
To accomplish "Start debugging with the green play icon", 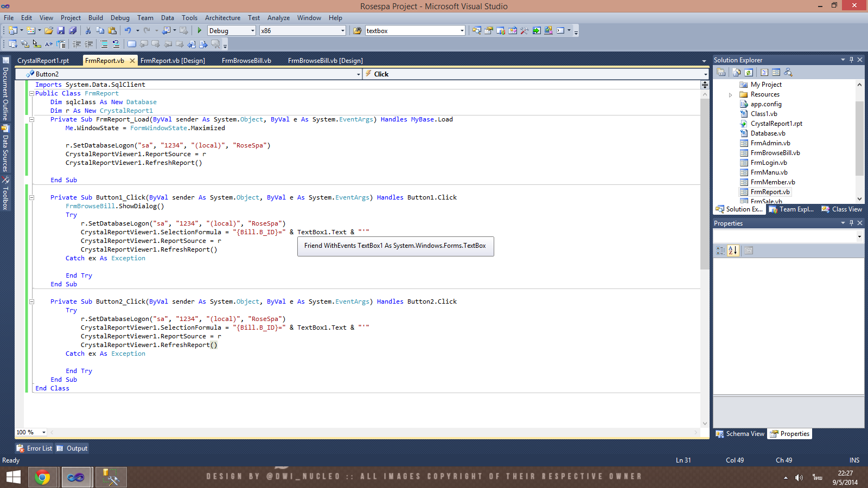I will pyautogui.click(x=200, y=30).
